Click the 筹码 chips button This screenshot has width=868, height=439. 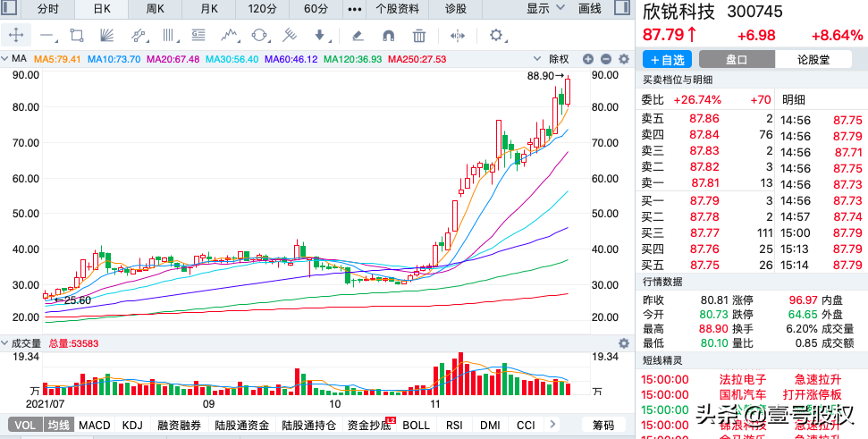603,426
